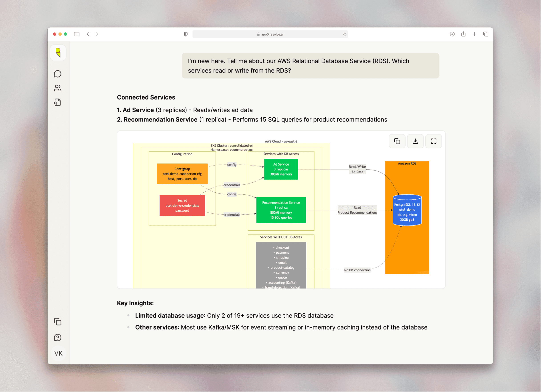Show browser downloads list
The height and width of the screenshot is (392, 541).
[x=452, y=34]
